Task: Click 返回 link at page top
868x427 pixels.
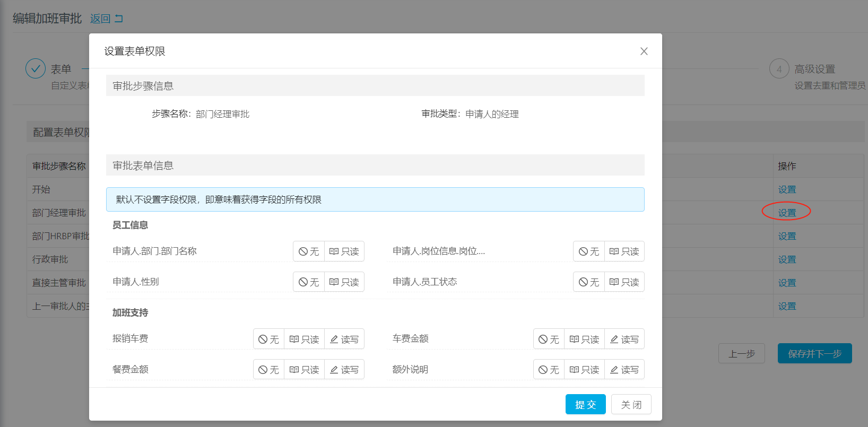Action: (106, 19)
